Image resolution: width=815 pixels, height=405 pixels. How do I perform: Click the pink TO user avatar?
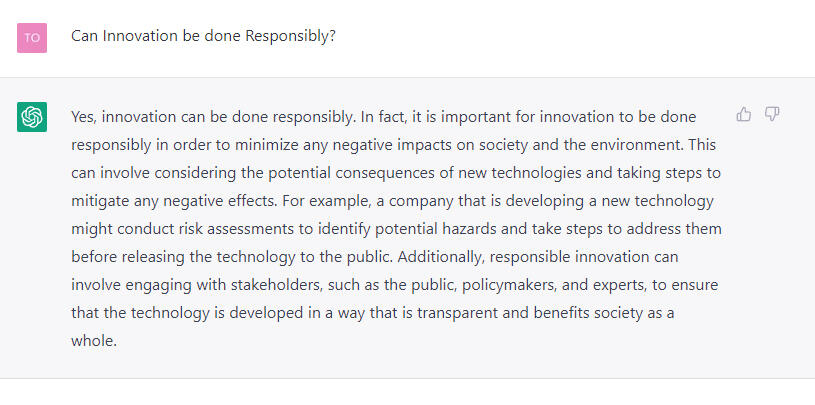32,38
